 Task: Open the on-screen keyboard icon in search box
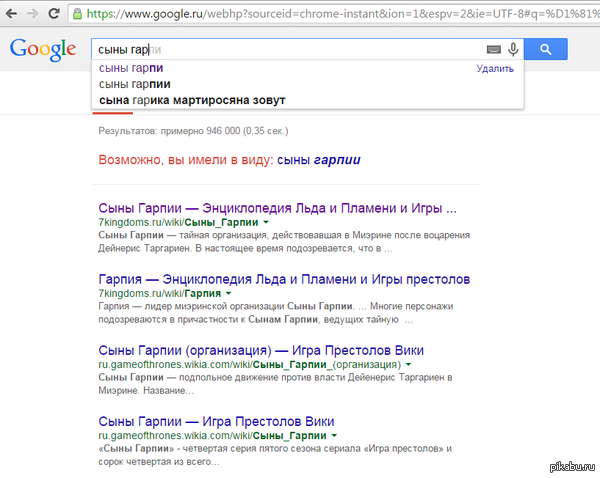pyautogui.click(x=494, y=49)
